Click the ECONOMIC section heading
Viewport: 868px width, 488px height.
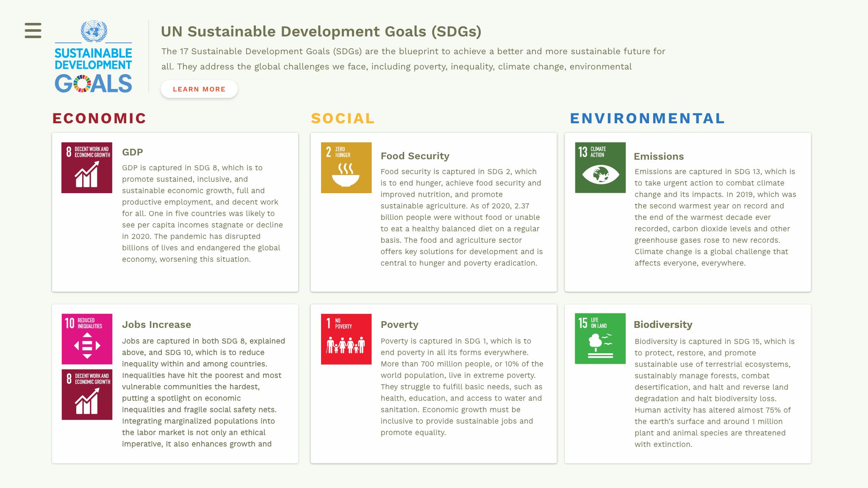[x=100, y=118]
